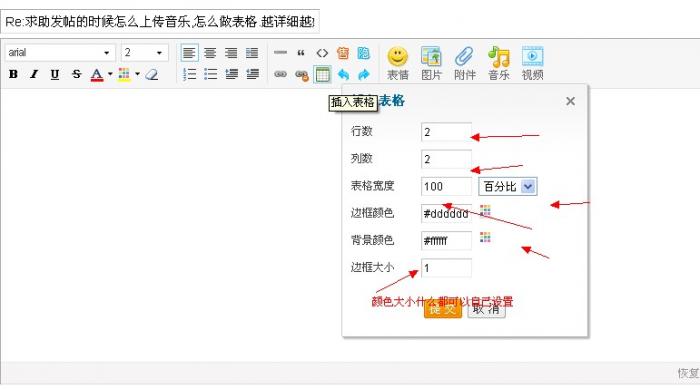Click the 行数 row count input field
This screenshot has height=389, width=700.
(446, 132)
